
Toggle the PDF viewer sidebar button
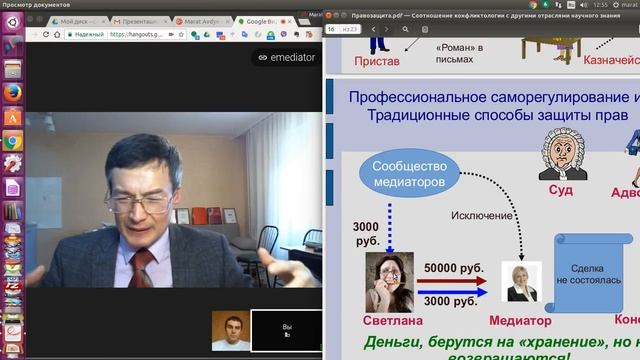click(x=425, y=29)
